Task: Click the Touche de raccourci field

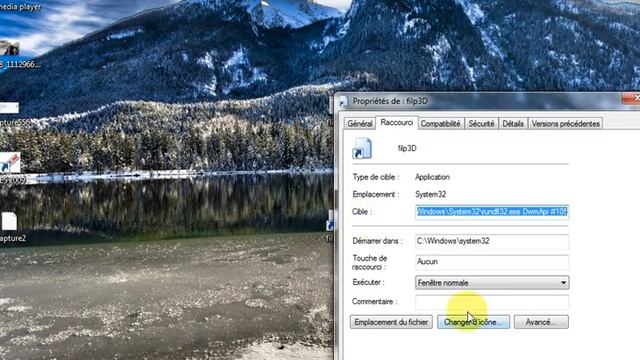Action: tap(492, 262)
